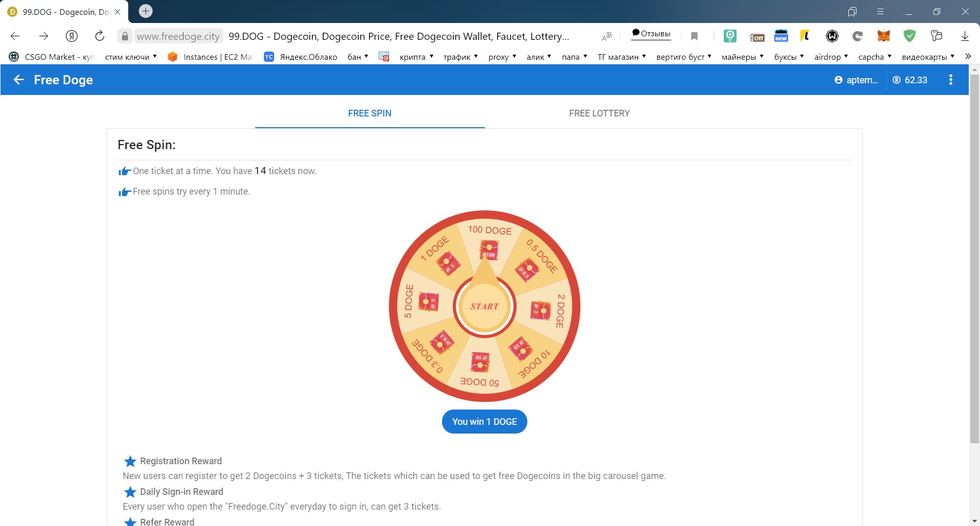Image resolution: width=980 pixels, height=526 pixels.
Task: Open the Яндекс.Облако bookmark
Action: [x=301, y=57]
